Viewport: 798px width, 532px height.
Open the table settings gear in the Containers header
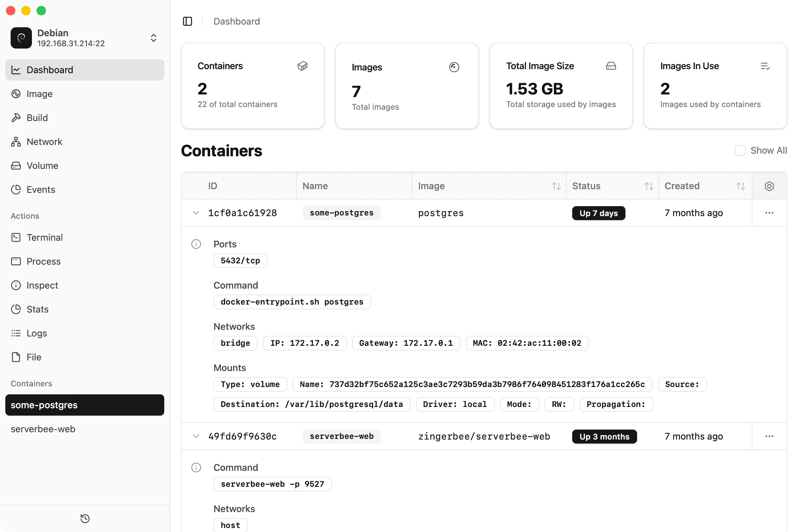[769, 186]
